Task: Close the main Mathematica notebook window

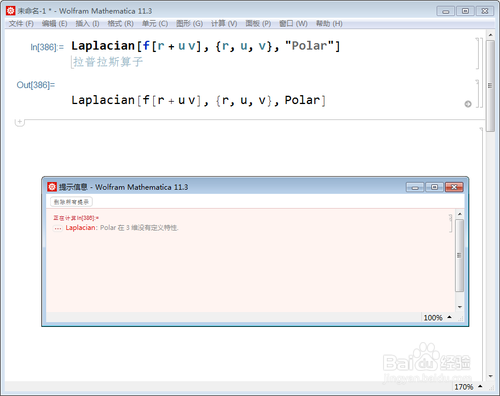Action: pos(485,11)
